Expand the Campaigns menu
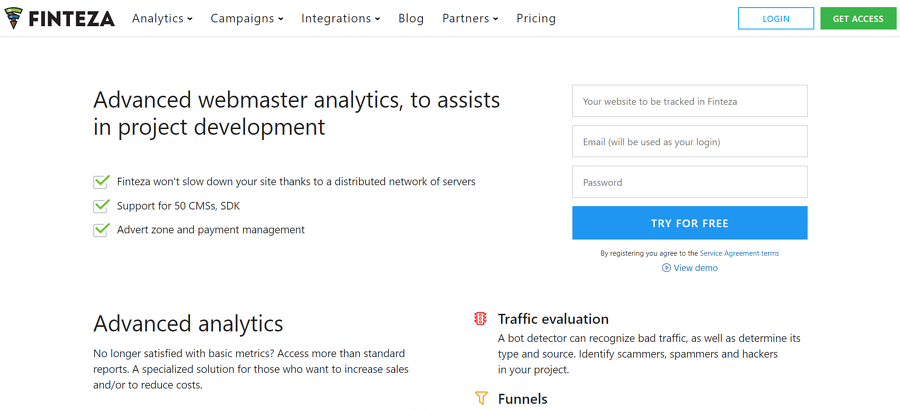The image size is (900, 410). pos(247,18)
